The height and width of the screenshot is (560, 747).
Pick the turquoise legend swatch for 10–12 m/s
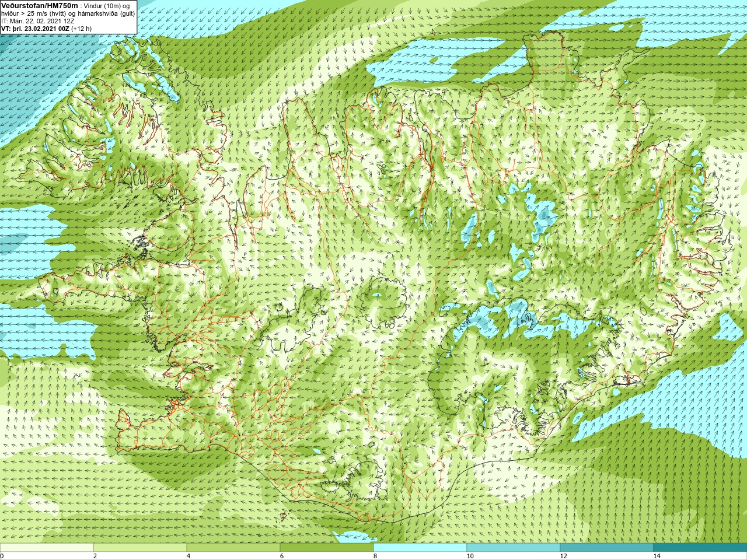point(514,548)
